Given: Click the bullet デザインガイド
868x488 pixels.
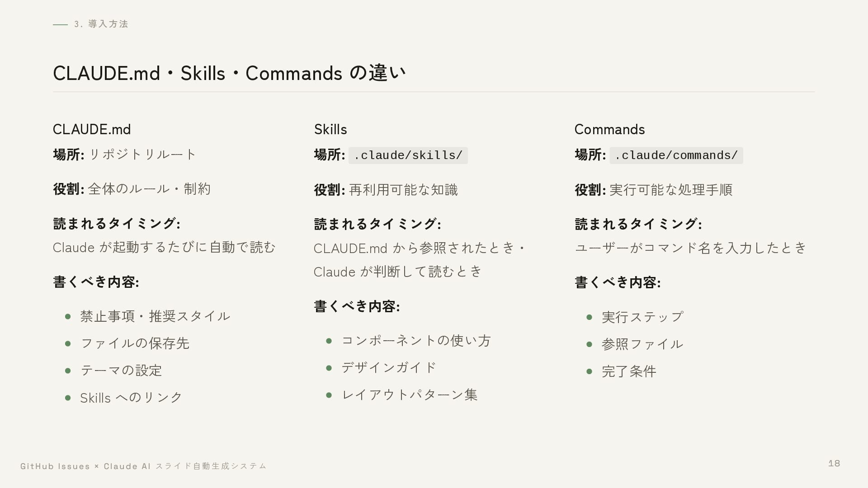Looking at the screenshot, I should coord(389,368).
